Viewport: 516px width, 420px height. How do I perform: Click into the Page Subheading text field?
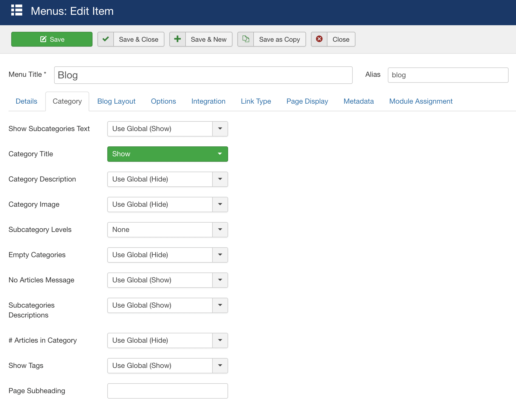pyautogui.click(x=167, y=391)
